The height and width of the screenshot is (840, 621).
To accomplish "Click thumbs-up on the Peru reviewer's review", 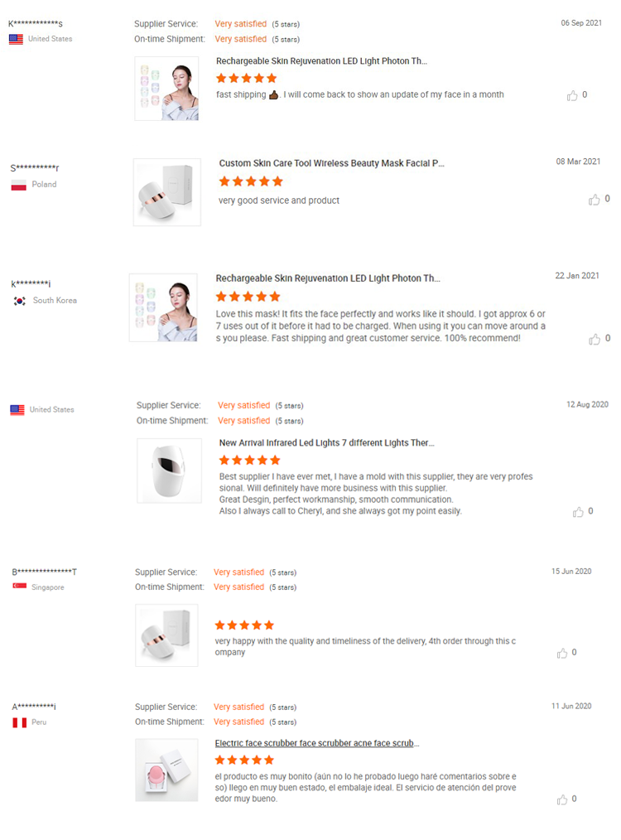I will click(x=562, y=799).
